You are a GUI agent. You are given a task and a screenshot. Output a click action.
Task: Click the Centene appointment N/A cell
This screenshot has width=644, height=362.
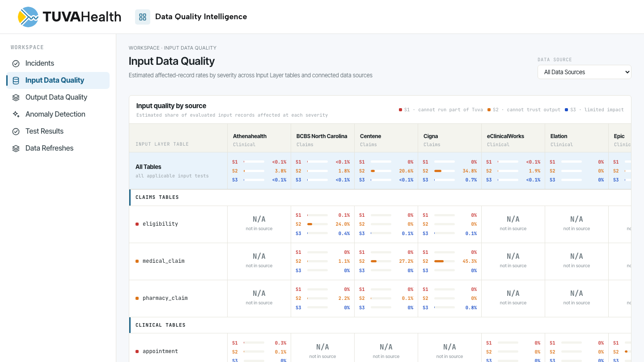coord(386,349)
